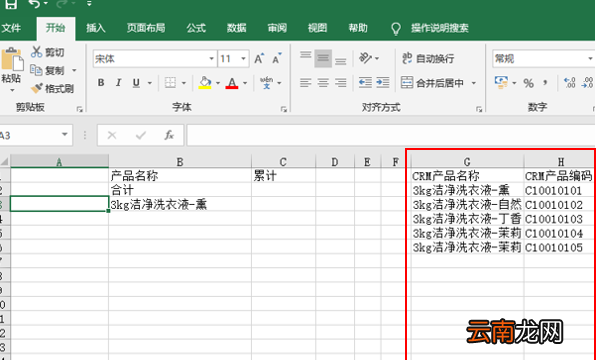Click the Paste clipboard icon

12,59
